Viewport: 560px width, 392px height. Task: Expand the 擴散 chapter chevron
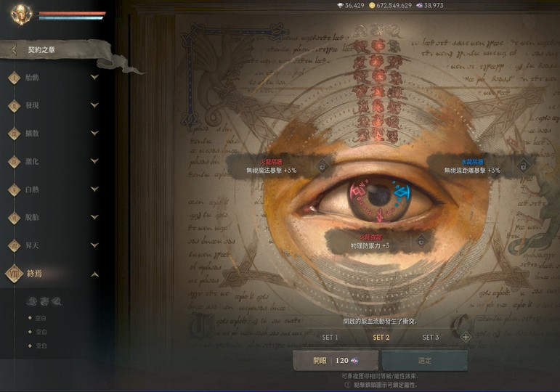[94, 133]
